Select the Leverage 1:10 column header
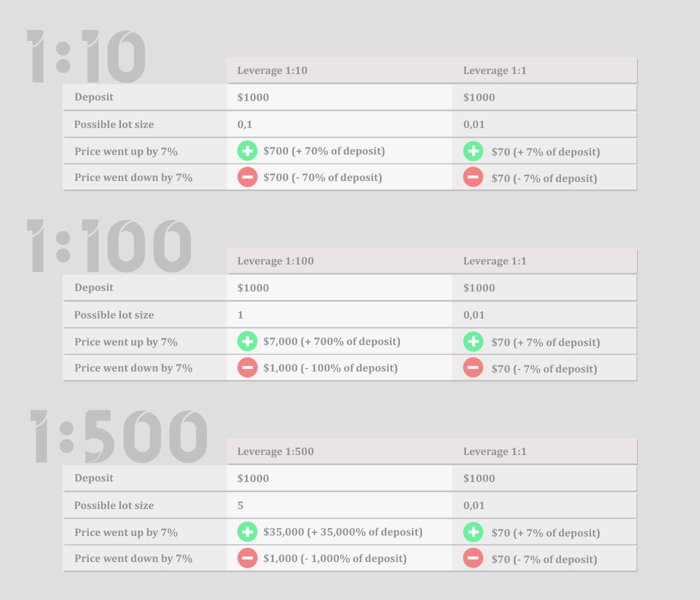This screenshot has width=700, height=600. pos(272,70)
